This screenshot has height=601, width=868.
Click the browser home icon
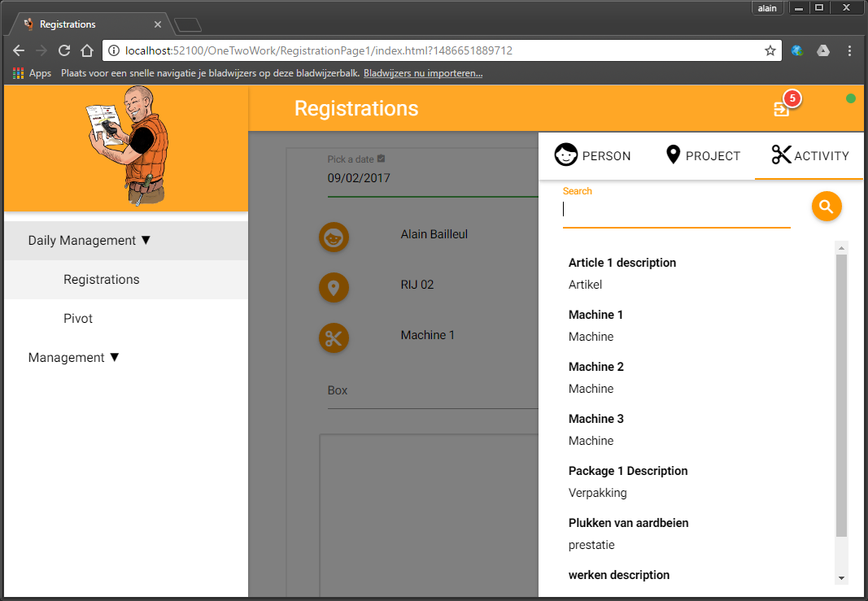[87, 50]
